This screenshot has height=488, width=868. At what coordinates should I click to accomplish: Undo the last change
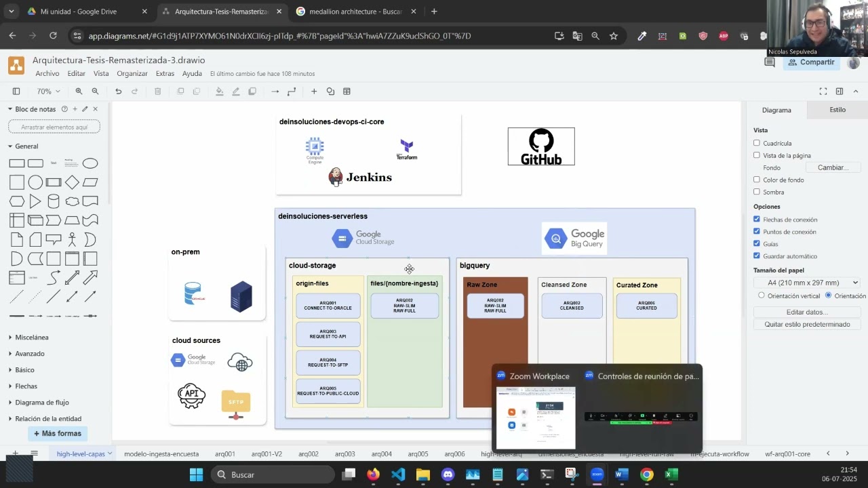[x=118, y=91]
